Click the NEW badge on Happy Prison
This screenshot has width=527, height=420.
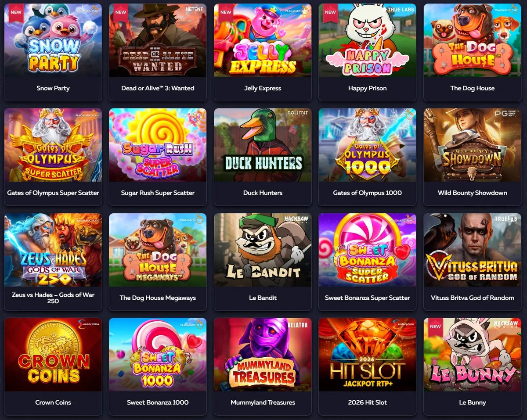coord(331,12)
